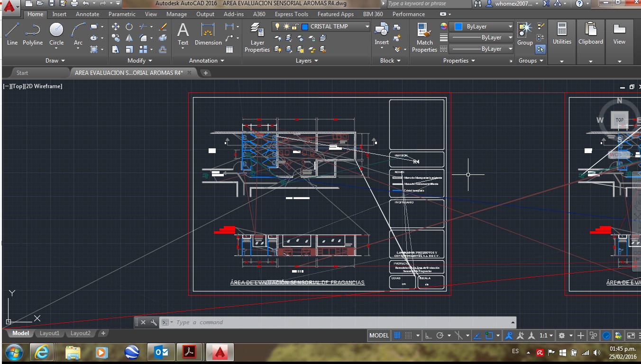Click the Undo arrow in quick access toolbar
This screenshot has width=641, height=364.
86,3
